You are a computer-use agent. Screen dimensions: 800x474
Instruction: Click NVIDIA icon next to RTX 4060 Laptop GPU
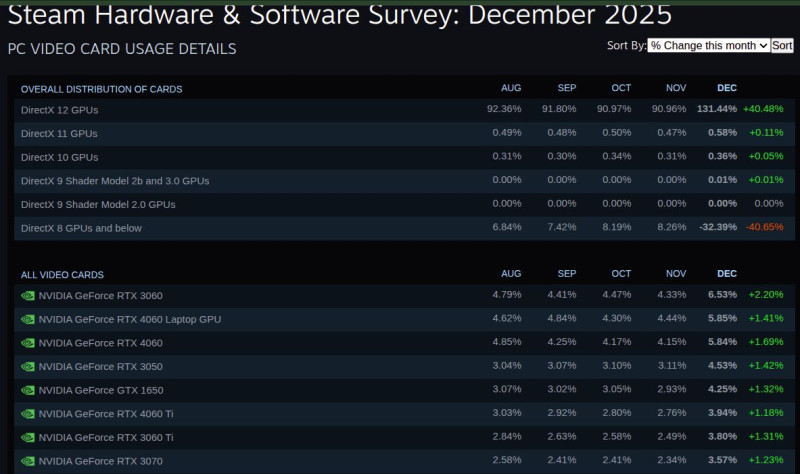tap(28, 319)
